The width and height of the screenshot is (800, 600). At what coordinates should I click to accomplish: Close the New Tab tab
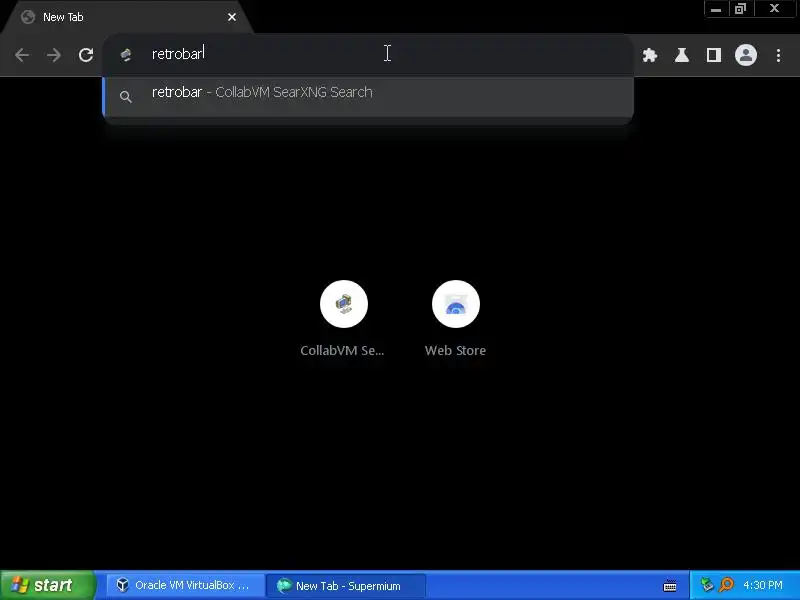click(x=232, y=17)
